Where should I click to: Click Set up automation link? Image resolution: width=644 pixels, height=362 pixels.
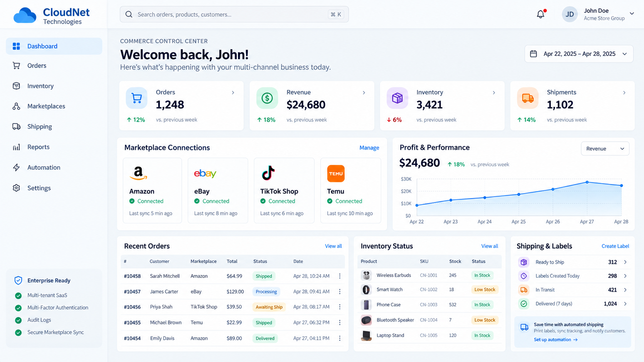pyautogui.click(x=555, y=340)
